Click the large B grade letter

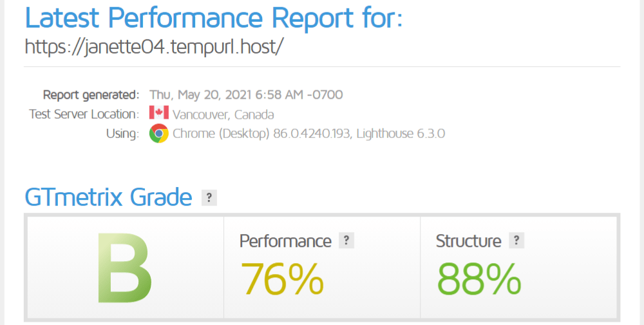[x=124, y=266]
